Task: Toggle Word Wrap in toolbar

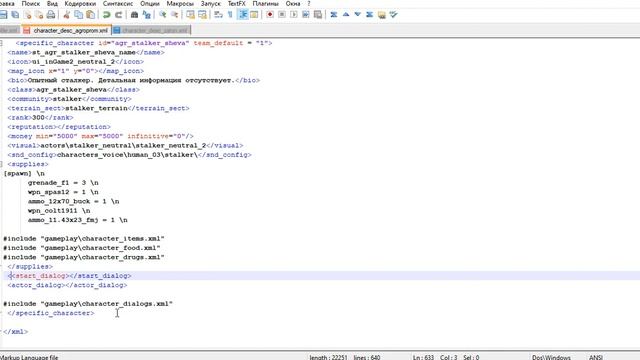Action: 218,15
